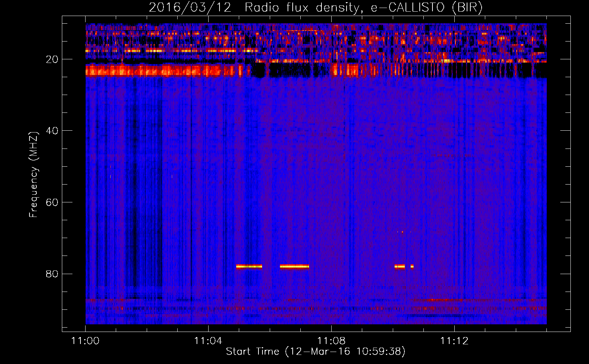
Task: Click the "11:08" time tick label
Action: pyautogui.click(x=331, y=341)
